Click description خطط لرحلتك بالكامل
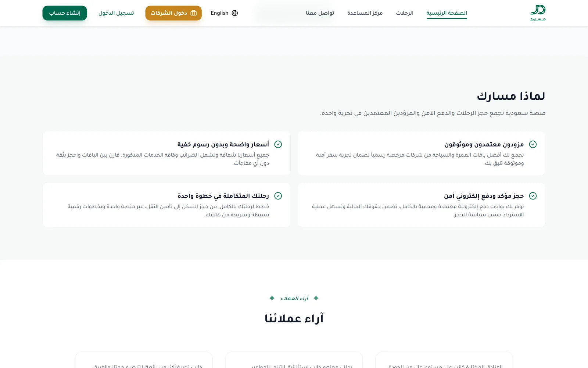The height and width of the screenshot is (368, 588). [x=168, y=210]
